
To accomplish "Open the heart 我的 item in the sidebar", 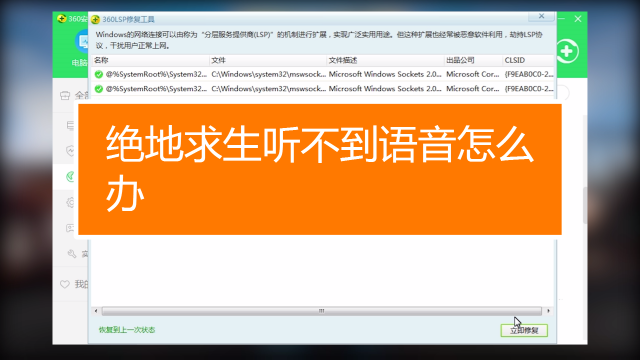I will pos(65,284).
